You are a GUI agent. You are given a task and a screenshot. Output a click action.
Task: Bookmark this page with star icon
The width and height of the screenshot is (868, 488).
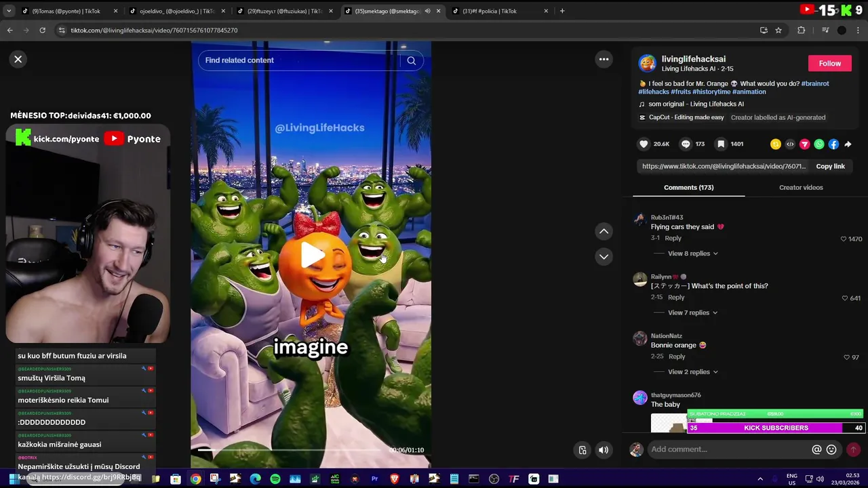point(778,30)
